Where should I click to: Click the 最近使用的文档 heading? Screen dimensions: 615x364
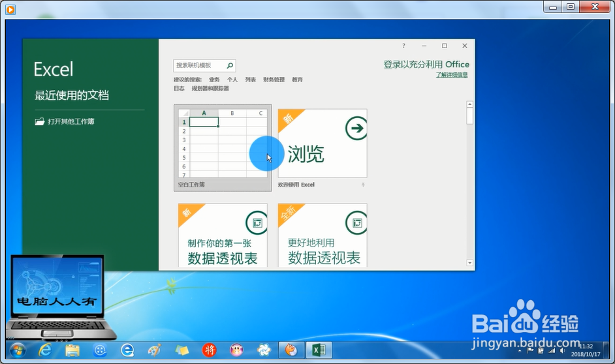point(72,95)
